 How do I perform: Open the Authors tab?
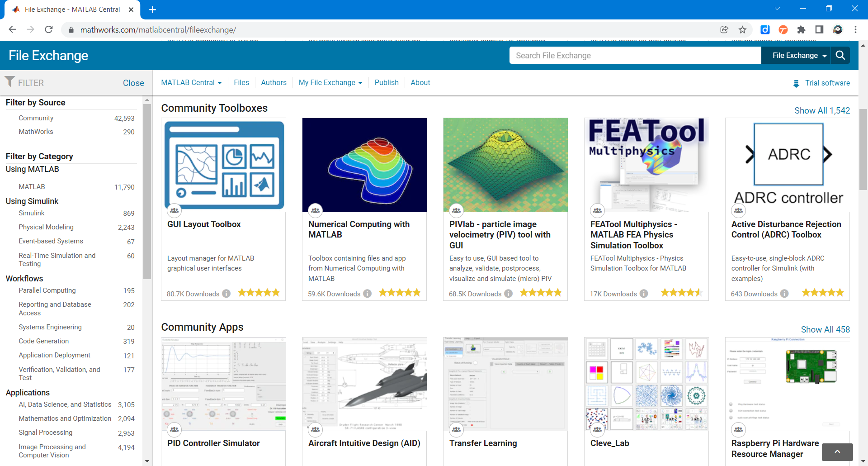coord(274,82)
